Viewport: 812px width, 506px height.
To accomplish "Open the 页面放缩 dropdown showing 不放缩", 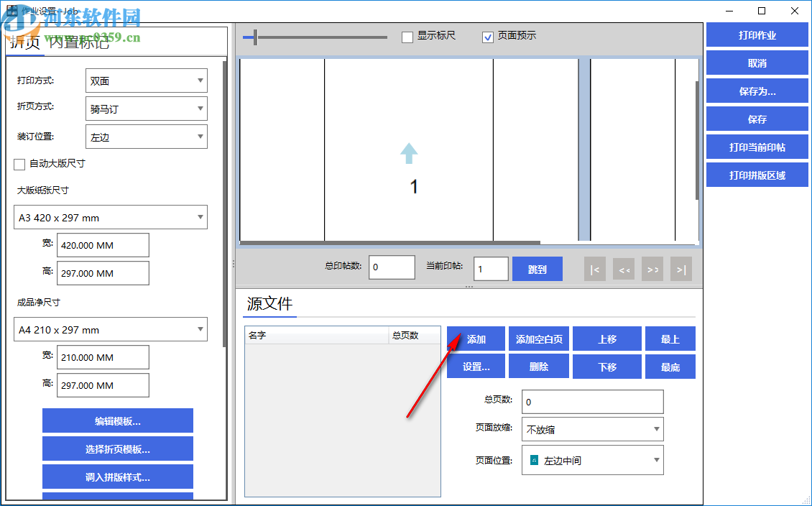I will tap(592, 429).
